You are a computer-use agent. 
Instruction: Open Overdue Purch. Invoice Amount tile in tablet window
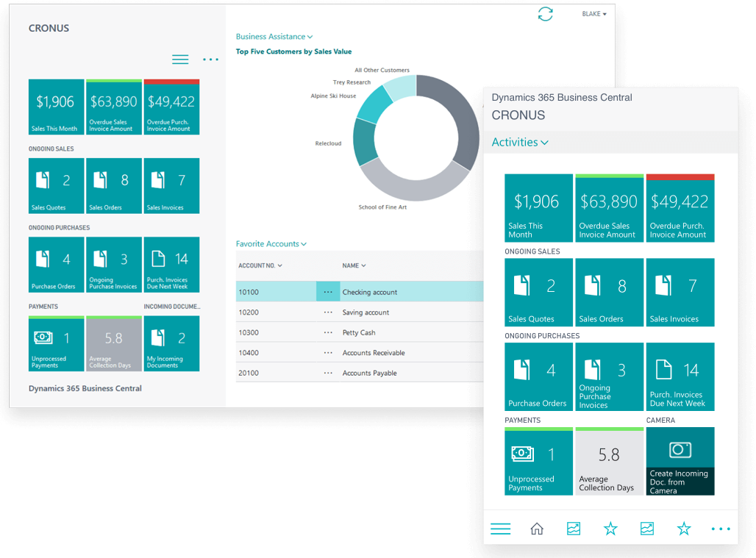[x=171, y=107]
